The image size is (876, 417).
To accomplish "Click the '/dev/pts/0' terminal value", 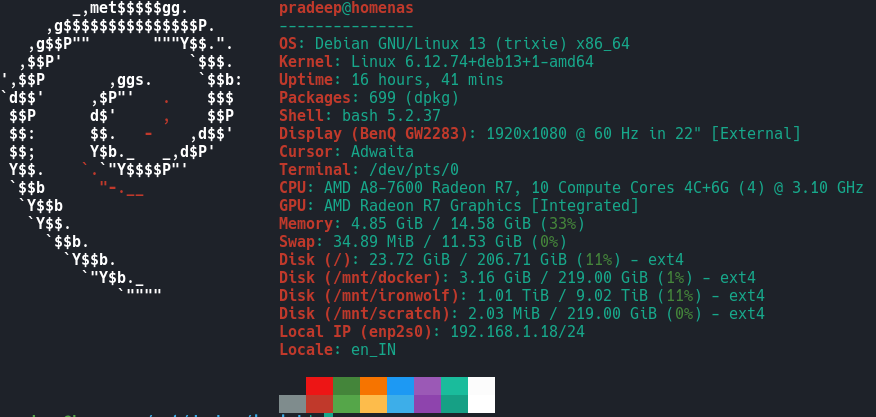I will click(414, 169).
